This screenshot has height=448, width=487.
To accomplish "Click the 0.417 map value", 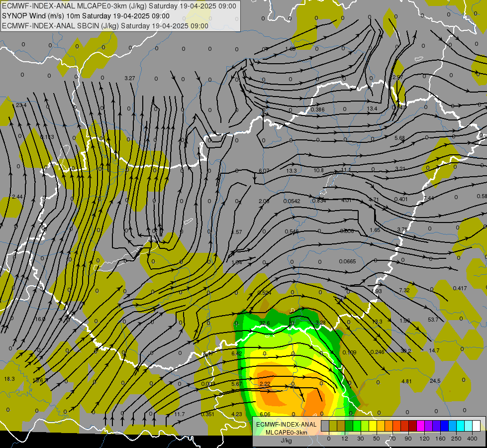I will pos(460,288).
